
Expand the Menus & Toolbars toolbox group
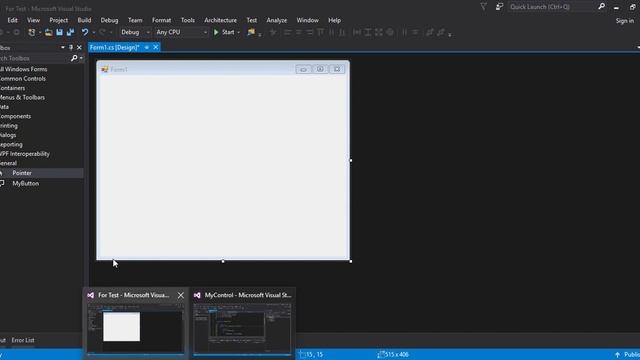tap(22, 97)
